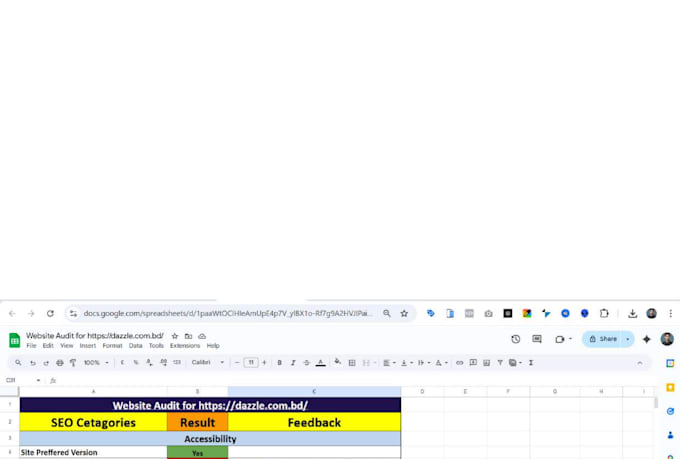Activate the paint format tool
This screenshot has height=459, width=680.
click(x=73, y=363)
